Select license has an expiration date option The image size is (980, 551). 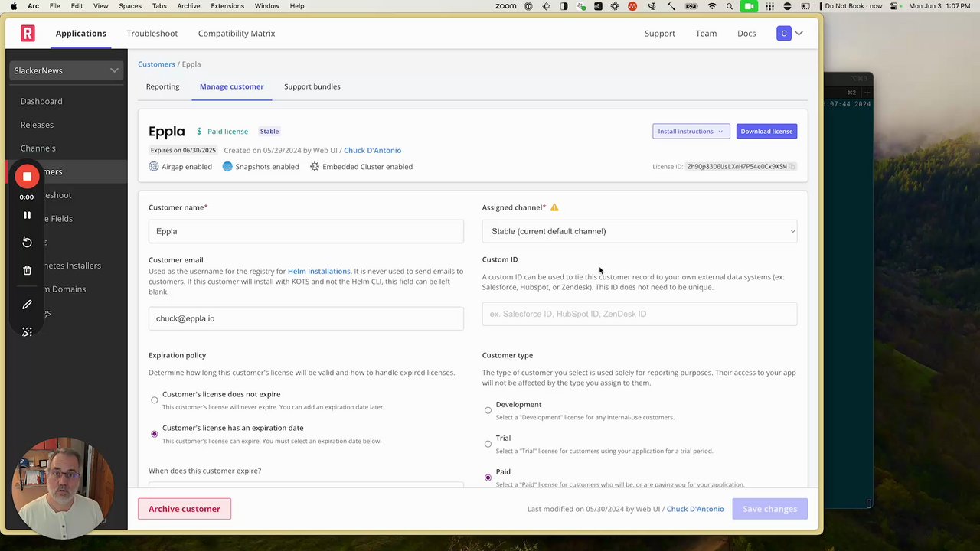(155, 434)
